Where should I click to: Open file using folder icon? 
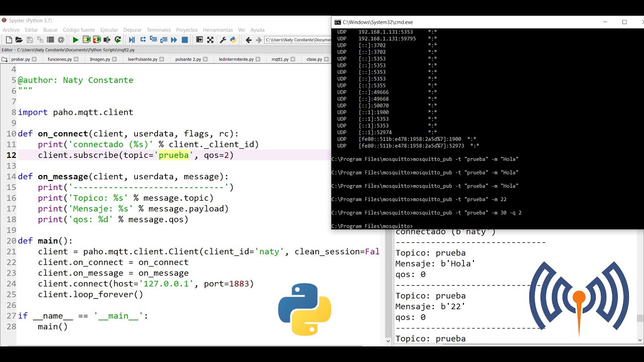pyautogui.click(x=19, y=40)
